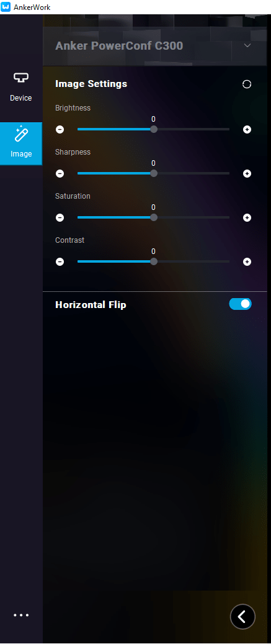This screenshot has width=271, height=644.
Task: Expand the Anker PowerConf C300 device dropdown
Action: [247, 45]
